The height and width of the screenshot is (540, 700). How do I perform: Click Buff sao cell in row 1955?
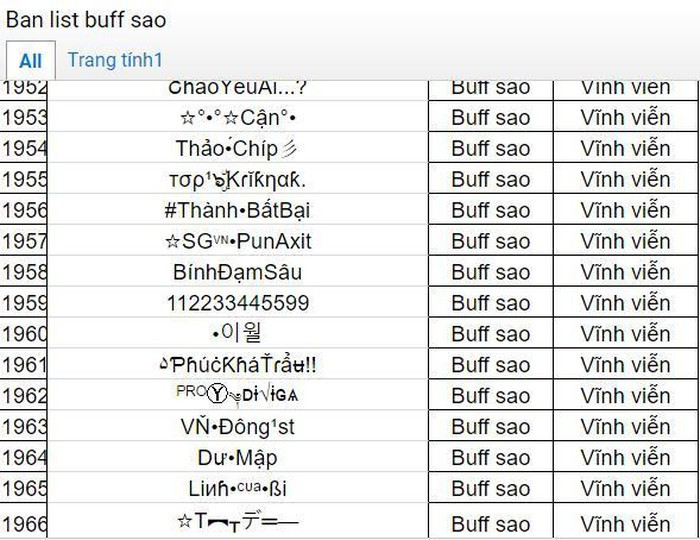(490, 179)
